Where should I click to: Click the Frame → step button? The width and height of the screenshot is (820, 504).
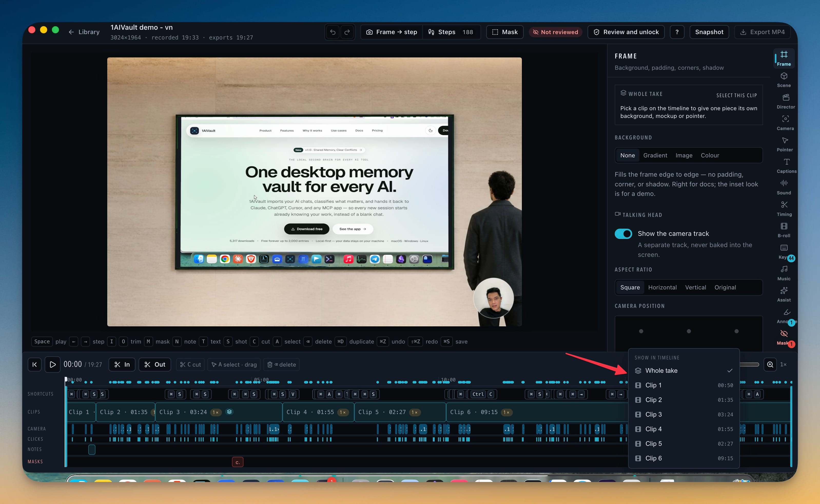pyautogui.click(x=392, y=32)
